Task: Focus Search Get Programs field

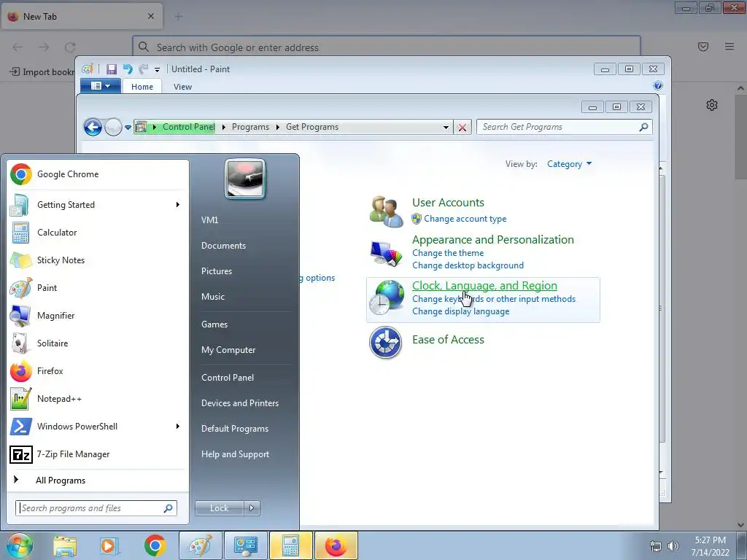Action: coord(564,127)
